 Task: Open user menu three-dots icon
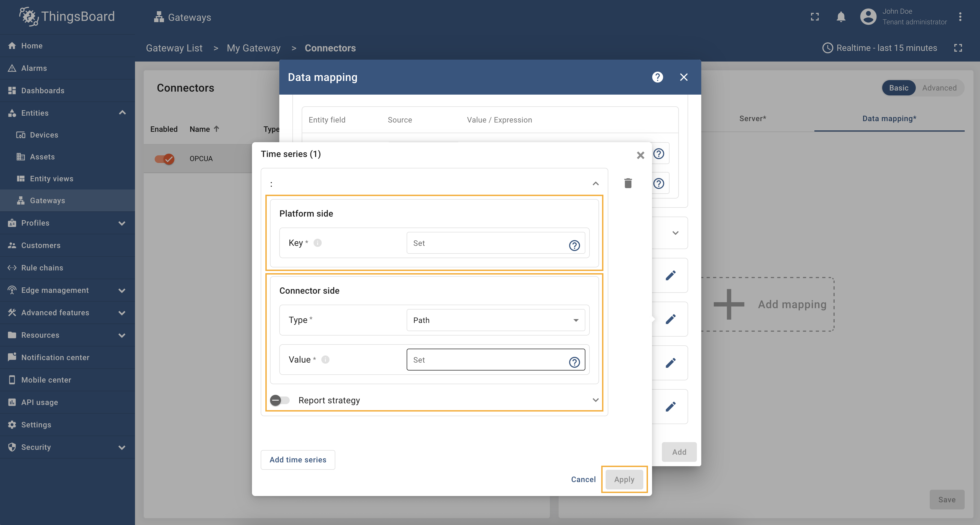point(960,17)
